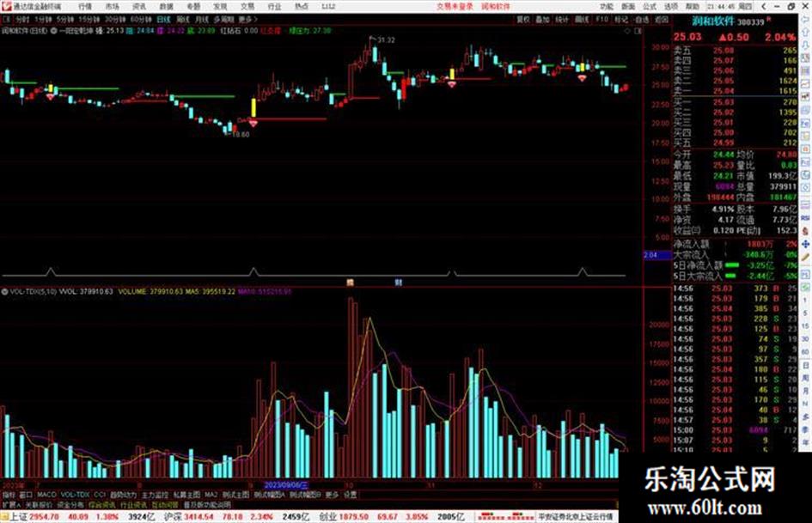This screenshot has height=523, width=812.
Task: Click the 自选 add-to-watchlist button
Action: click(641, 19)
